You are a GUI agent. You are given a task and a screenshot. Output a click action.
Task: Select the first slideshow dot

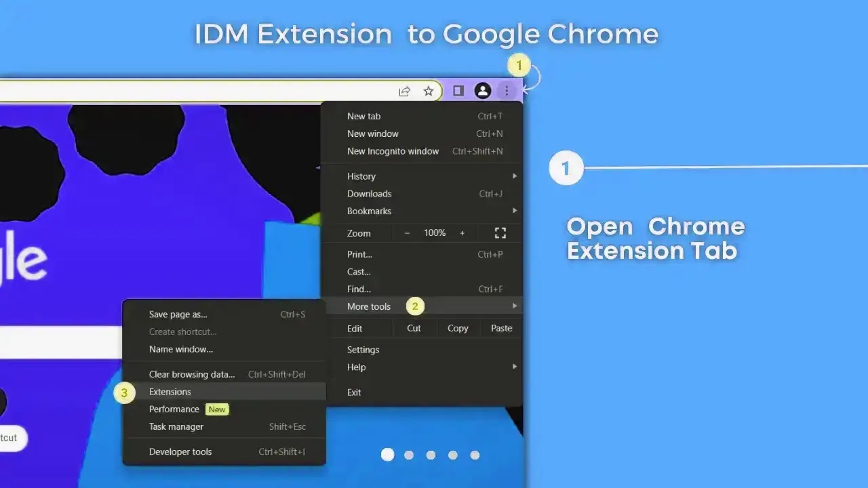[387, 455]
